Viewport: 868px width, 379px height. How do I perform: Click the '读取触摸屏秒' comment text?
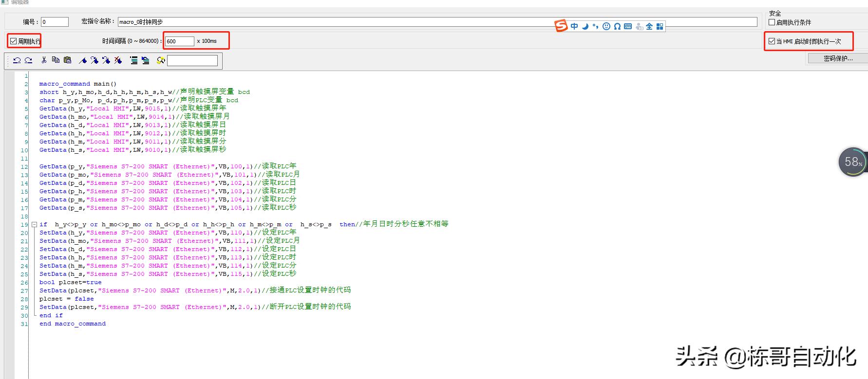(x=203, y=149)
